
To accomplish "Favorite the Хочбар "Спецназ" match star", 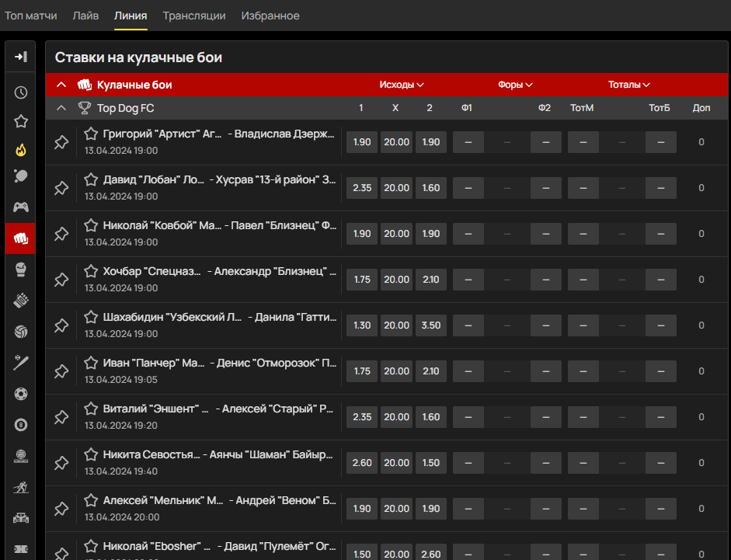I will click(x=91, y=271).
